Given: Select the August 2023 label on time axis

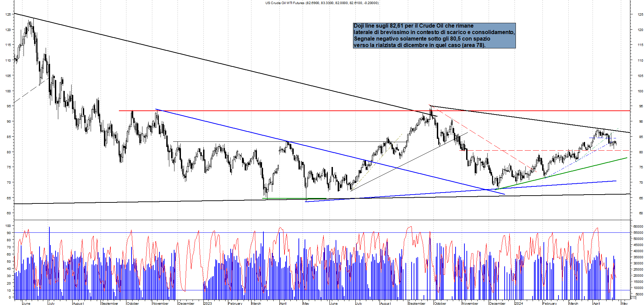Looking at the screenshot, I should pos(385,303).
